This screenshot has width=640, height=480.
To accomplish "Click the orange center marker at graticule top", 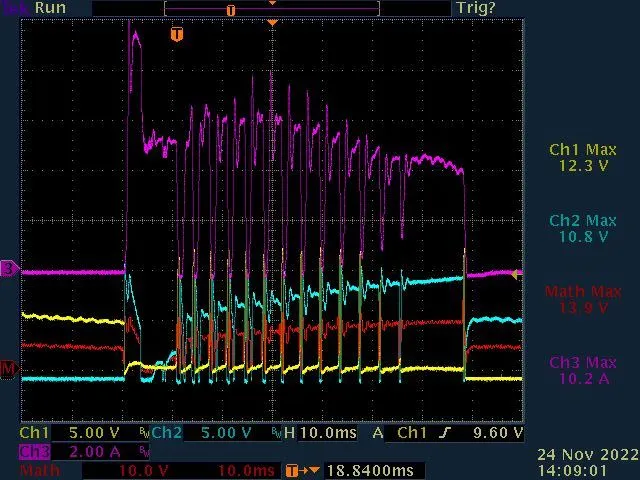I will [272, 22].
